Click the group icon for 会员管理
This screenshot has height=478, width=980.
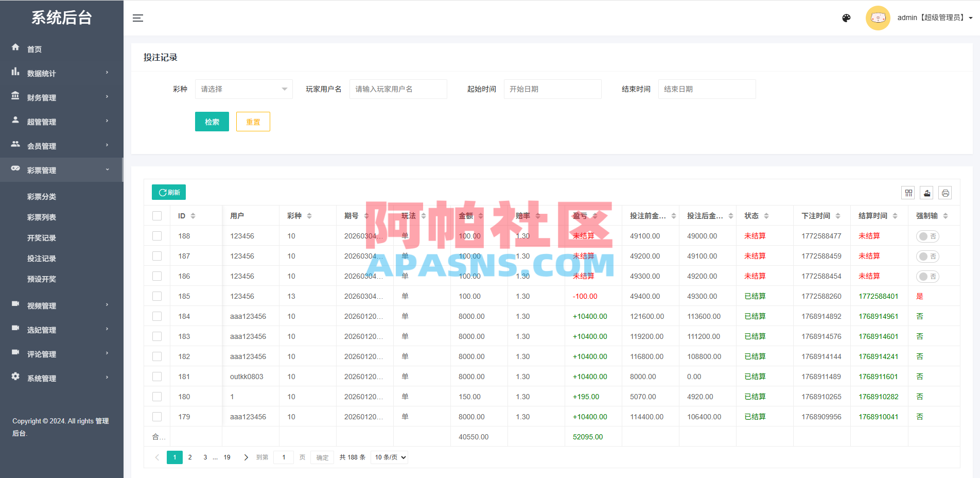tap(15, 144)
